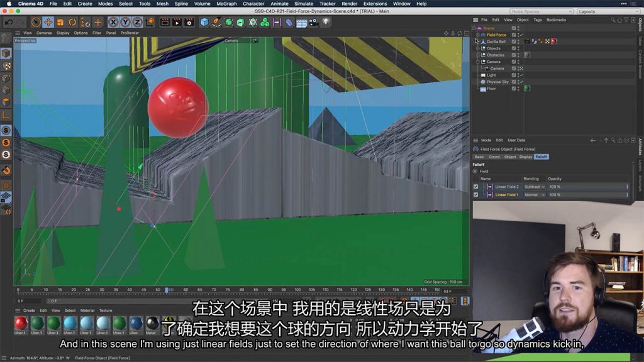This screenshot has width=644, height=362.
Task: Open the Extensions menu
Action: click(x=375, y=4)
